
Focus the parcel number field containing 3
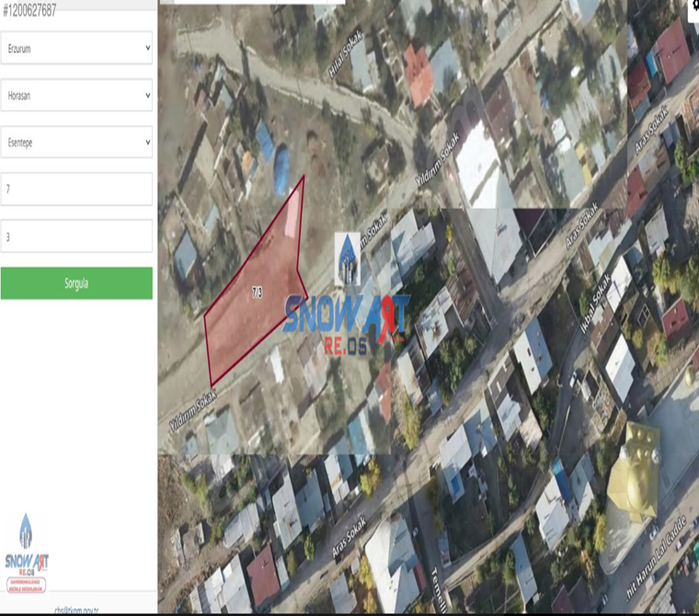(x=76, y=236)
